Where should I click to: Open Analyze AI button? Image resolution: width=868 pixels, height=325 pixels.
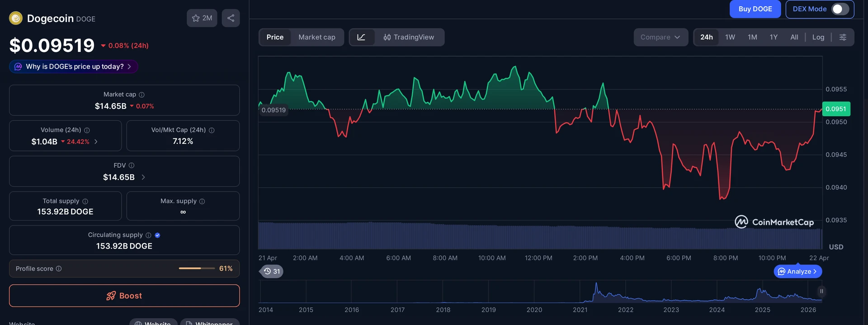point(798,271)
